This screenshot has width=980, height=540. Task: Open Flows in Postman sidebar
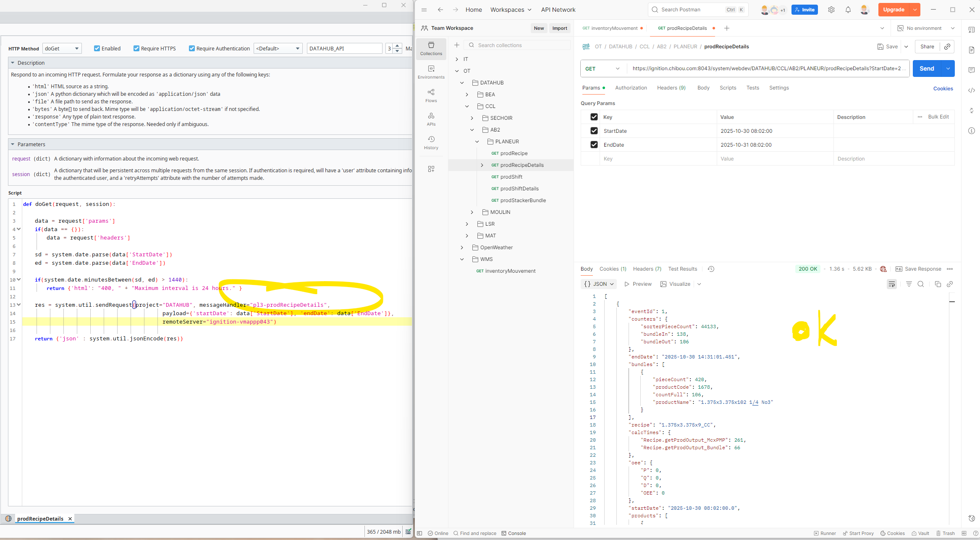431,95
